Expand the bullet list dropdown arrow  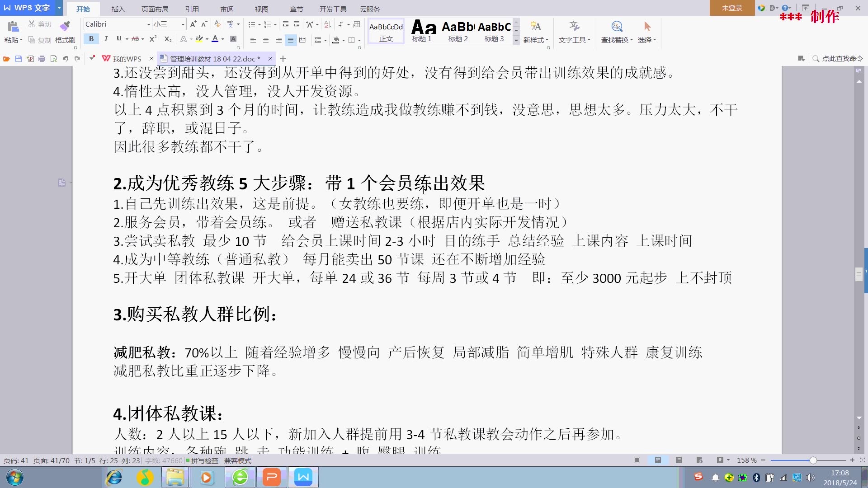click(259, 25)
